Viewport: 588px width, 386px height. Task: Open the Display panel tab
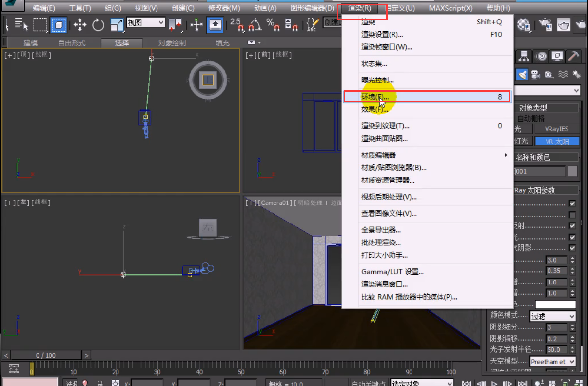[557, 57]
